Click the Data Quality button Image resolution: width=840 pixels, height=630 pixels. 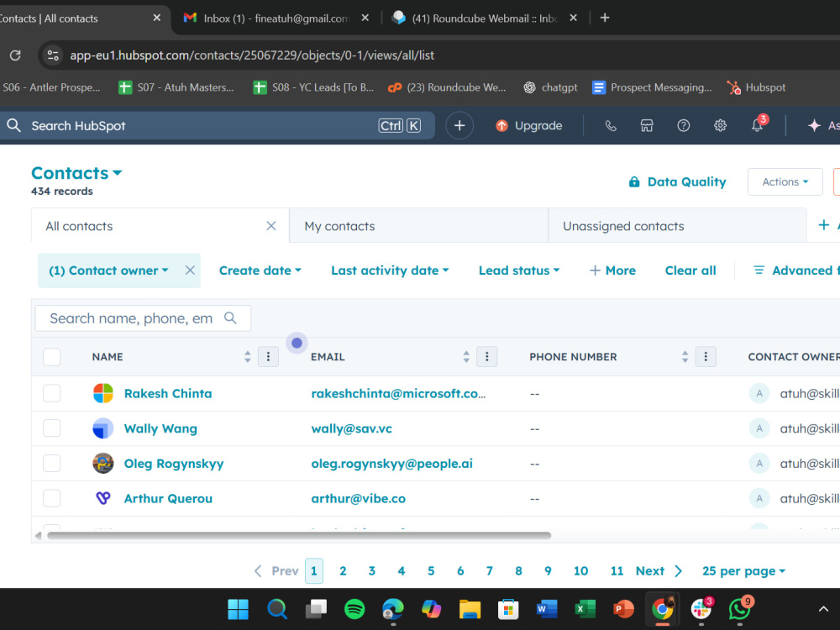(x=677, y=181)
